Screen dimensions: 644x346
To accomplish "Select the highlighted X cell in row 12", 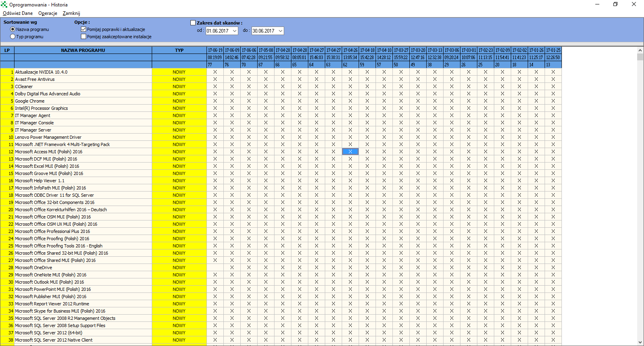I will 350,152.
